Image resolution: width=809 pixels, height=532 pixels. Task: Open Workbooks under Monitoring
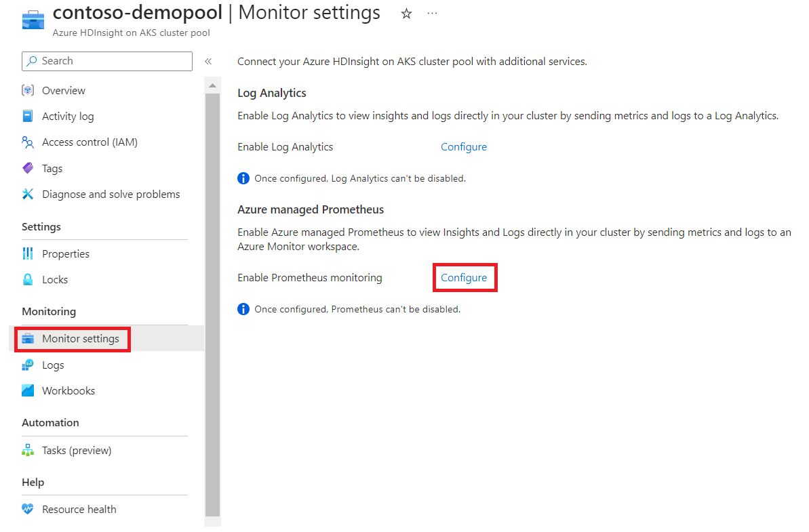[68, 391]
